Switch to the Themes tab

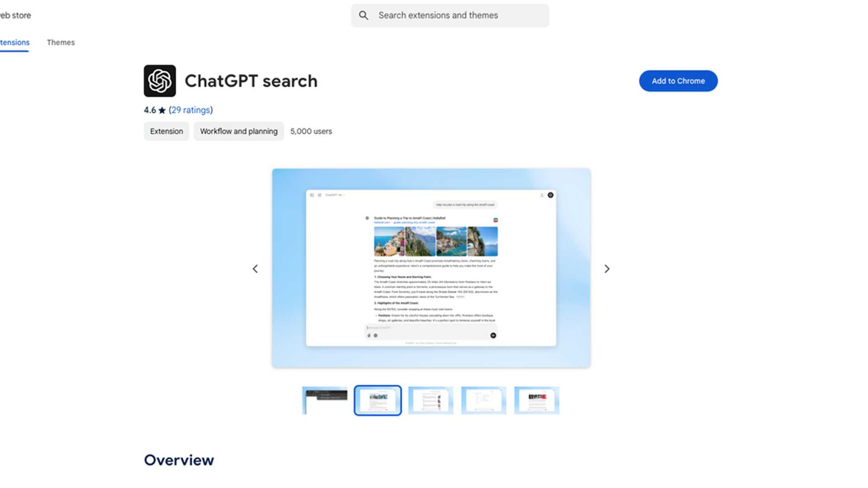(61, 42)
